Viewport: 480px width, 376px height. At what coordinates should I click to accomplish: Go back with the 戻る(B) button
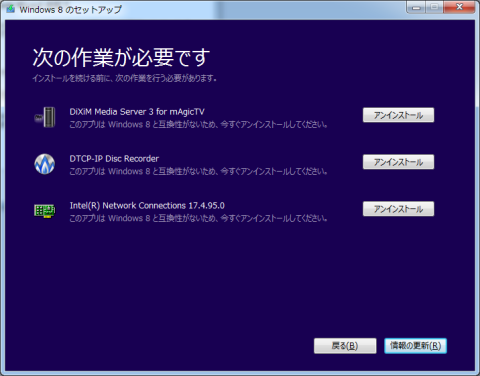click(x=345, y=346)
